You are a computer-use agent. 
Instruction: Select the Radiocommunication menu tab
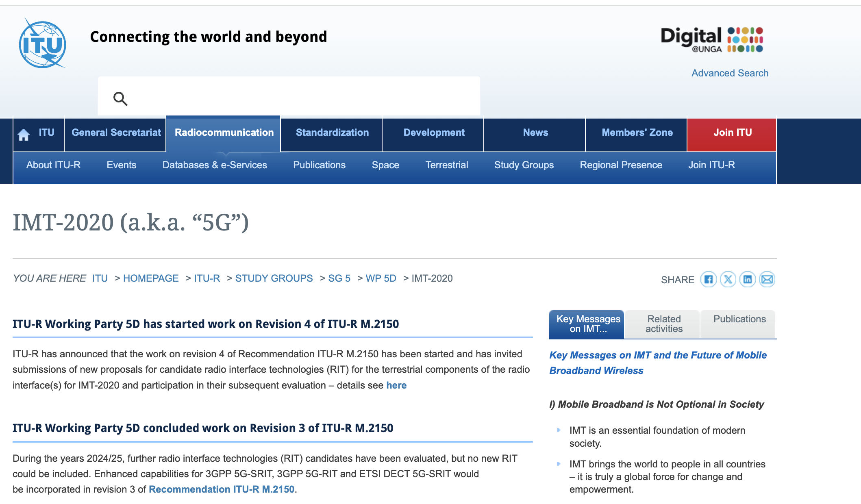pos(224,133)
